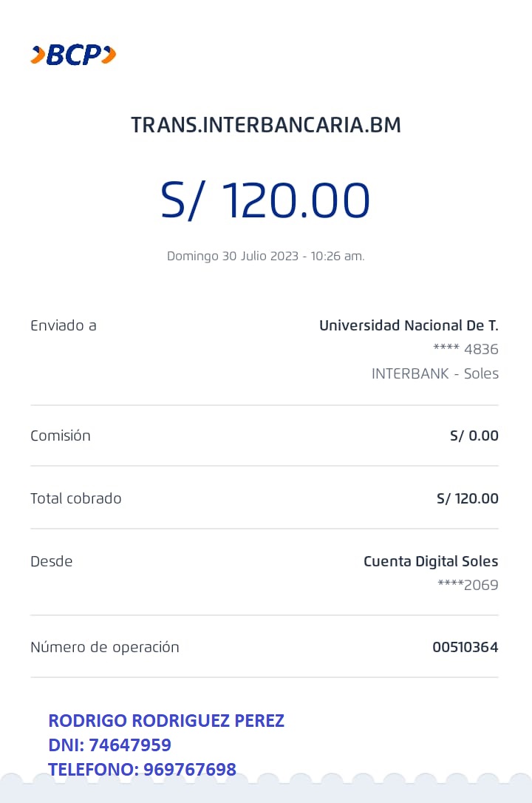Click the name RODRIGO RODRIGUEZ PEREZ
The width and height of the screenshot is (532, 803).
pyautogui.click(x=166, y=720)
